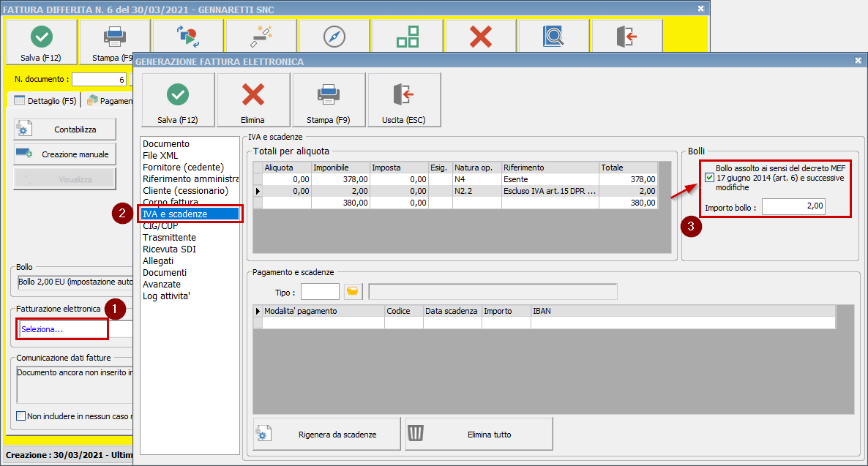Click Stampa printer icon in Fattura Differita window
Viewport: 868px width, 466px height.
pyautogui.click(x=114, y=37)
